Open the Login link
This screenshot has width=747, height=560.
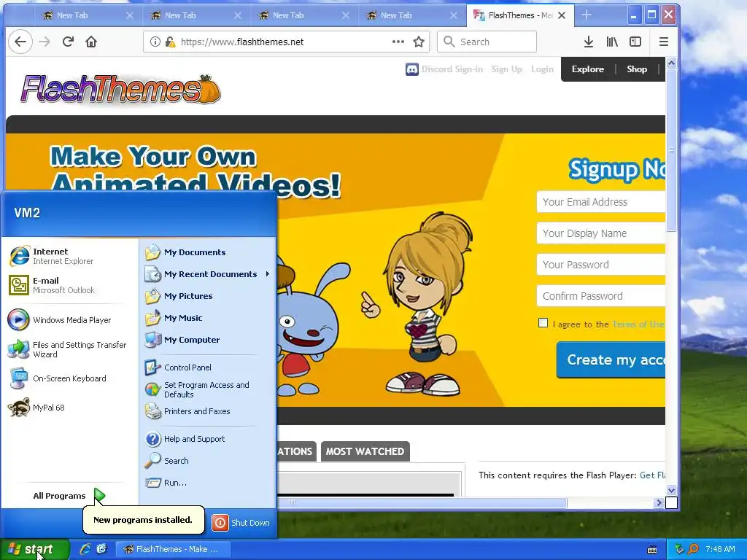(x=542, y=69)
